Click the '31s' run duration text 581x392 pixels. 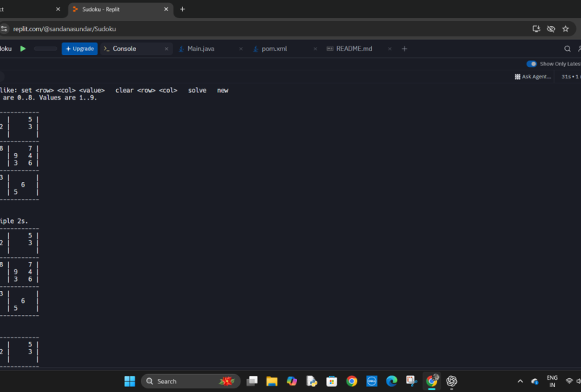pyautogui.click(x=566, y=77)
